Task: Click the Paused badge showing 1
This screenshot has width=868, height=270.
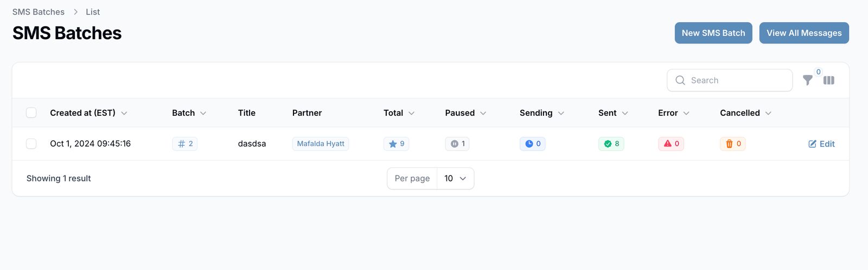Action: pos(457,144)
